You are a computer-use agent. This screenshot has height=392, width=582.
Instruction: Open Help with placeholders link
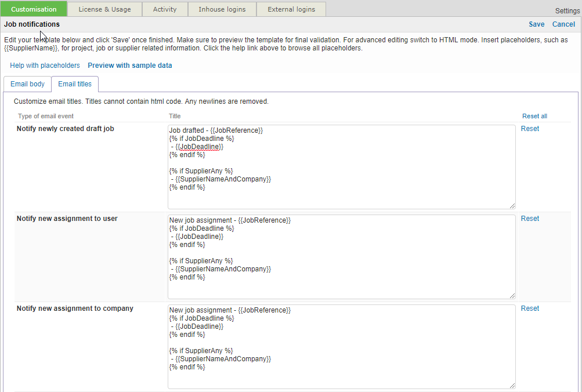coord(45,66)
